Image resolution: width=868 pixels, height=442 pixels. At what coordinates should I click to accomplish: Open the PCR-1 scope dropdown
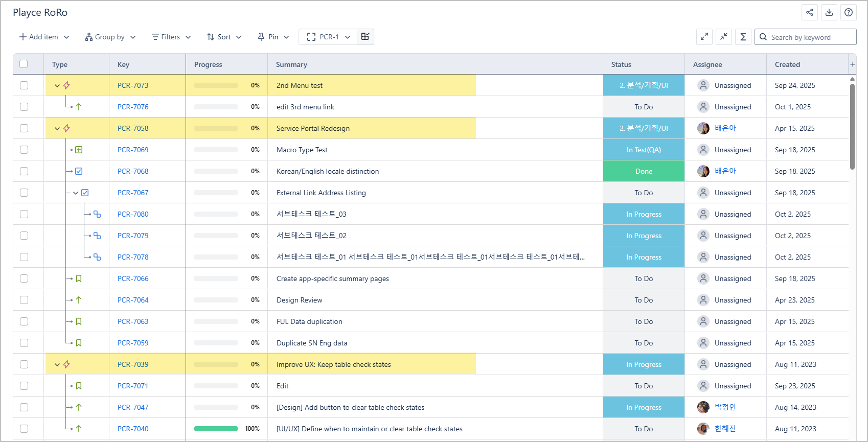[x=328, y=37]
